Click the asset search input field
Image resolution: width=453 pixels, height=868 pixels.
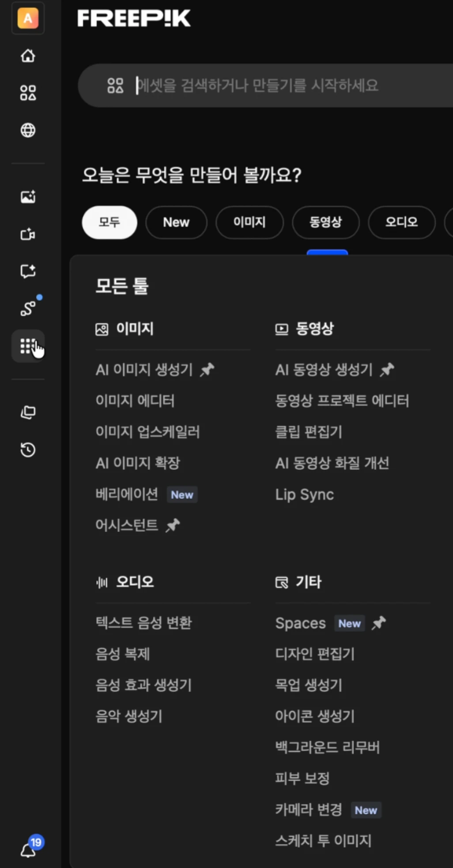pos(265,86)
